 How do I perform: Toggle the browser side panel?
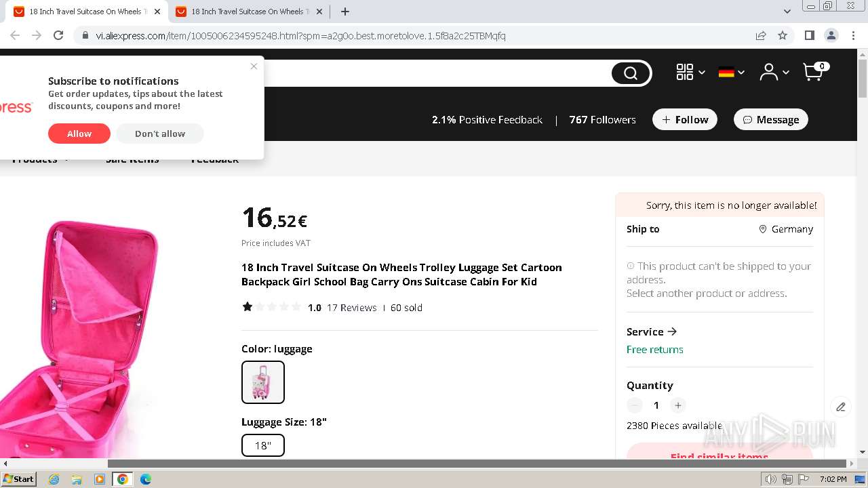[810, 35]
